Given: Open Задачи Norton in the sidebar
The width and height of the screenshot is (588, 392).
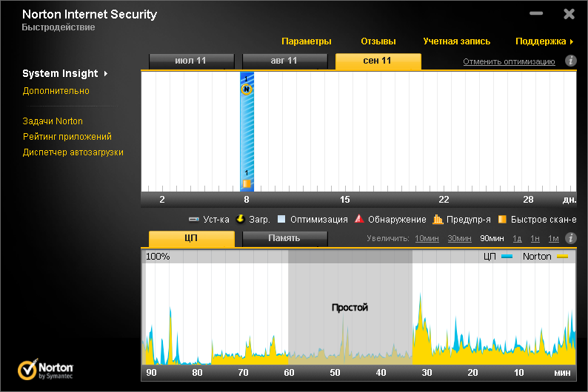Looking at the screenshot, I should click(53, 121).
